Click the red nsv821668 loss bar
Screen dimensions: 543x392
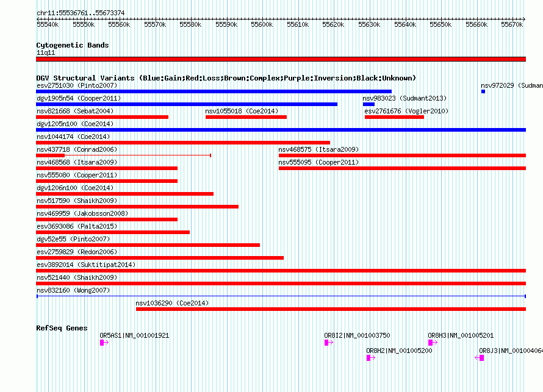(x=102, y=117)
